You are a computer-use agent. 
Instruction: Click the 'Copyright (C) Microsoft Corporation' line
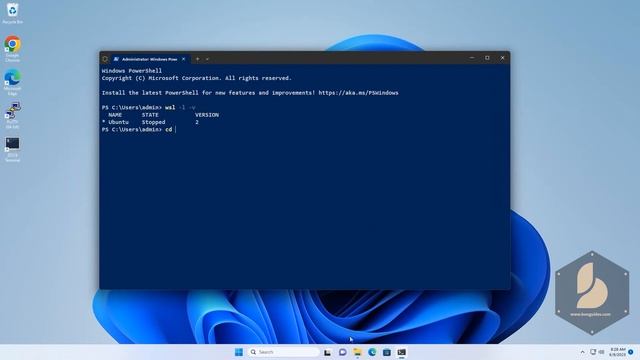coord(197,78)
